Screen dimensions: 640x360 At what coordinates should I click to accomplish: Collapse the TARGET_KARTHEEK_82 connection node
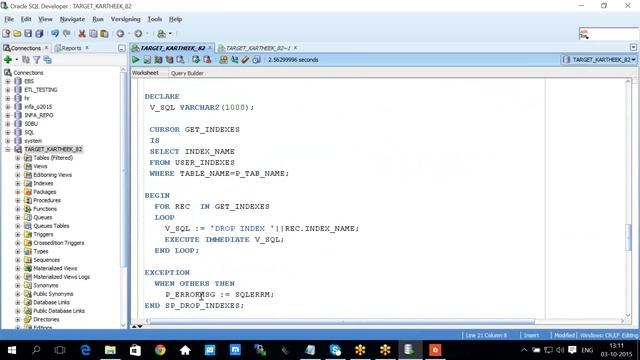click(8, 149)
